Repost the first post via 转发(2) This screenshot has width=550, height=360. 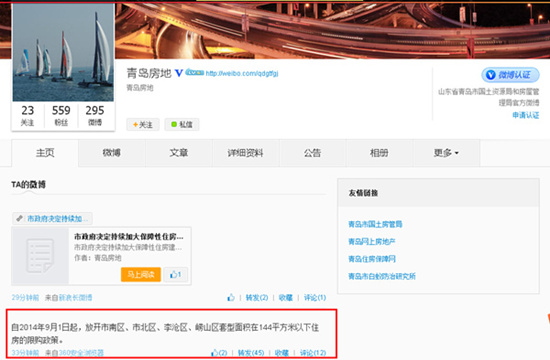(257, 298)
